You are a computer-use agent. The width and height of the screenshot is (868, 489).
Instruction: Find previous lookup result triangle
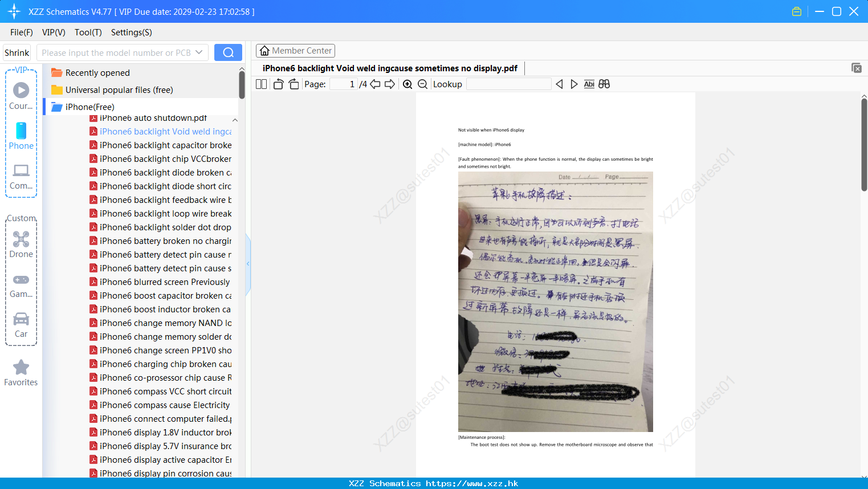[559, 84]
